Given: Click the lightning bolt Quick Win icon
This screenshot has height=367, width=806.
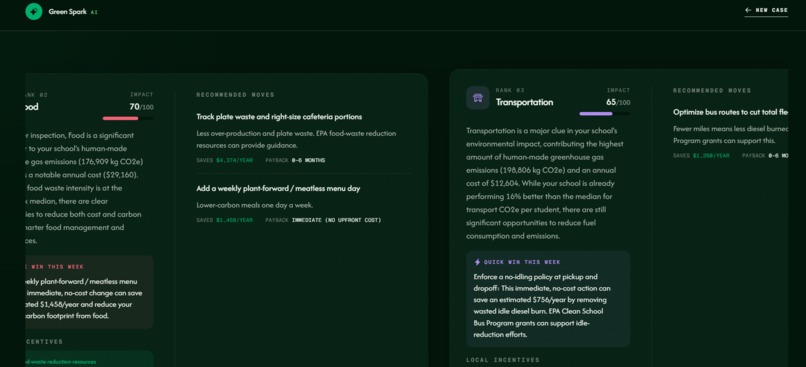Looking at the screenshot, I should click(477, 262).
